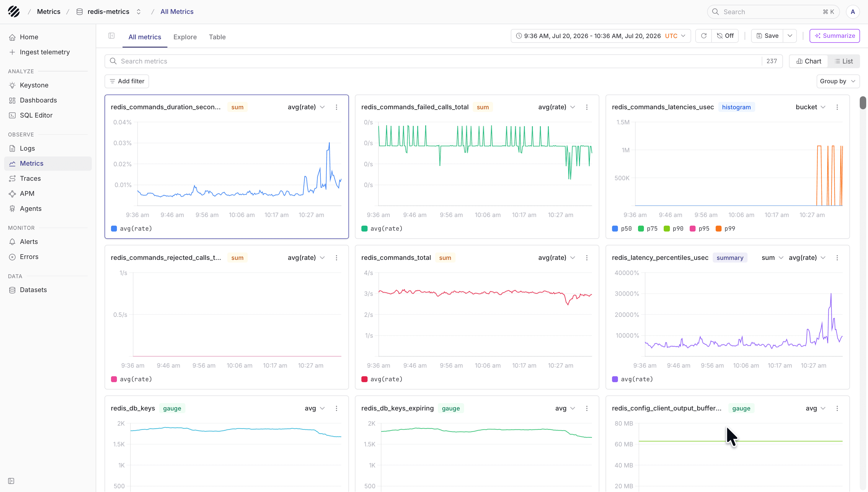
Task: Toggle p50 series in latencies legend
Action: pos(622,229)
